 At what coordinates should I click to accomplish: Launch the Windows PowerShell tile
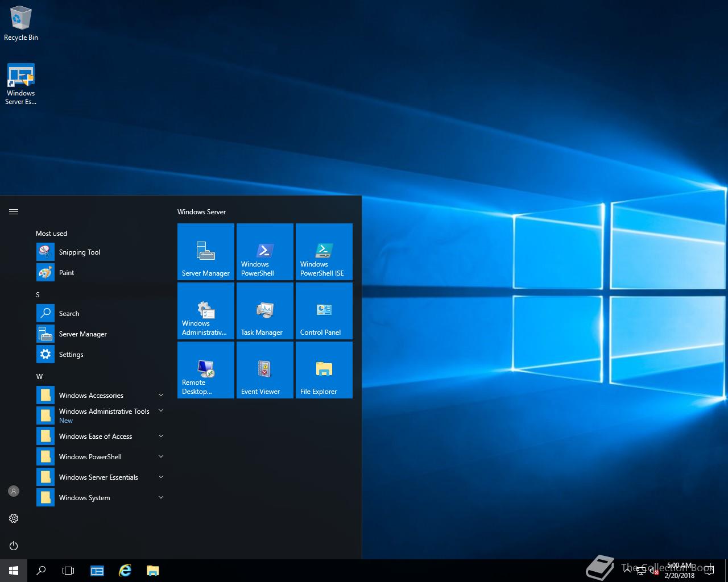point(265,252)
